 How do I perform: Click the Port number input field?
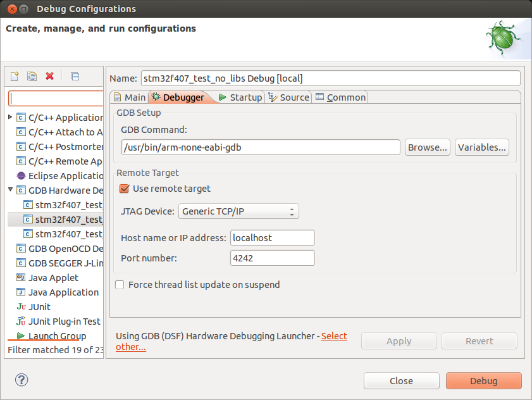coord(272,258)
